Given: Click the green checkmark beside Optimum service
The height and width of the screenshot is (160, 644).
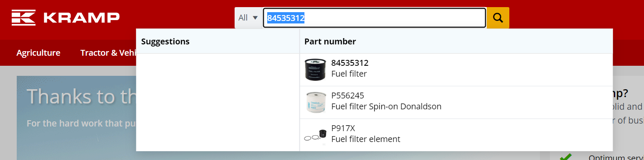Looking at the screenshot, I should (566, 157).
